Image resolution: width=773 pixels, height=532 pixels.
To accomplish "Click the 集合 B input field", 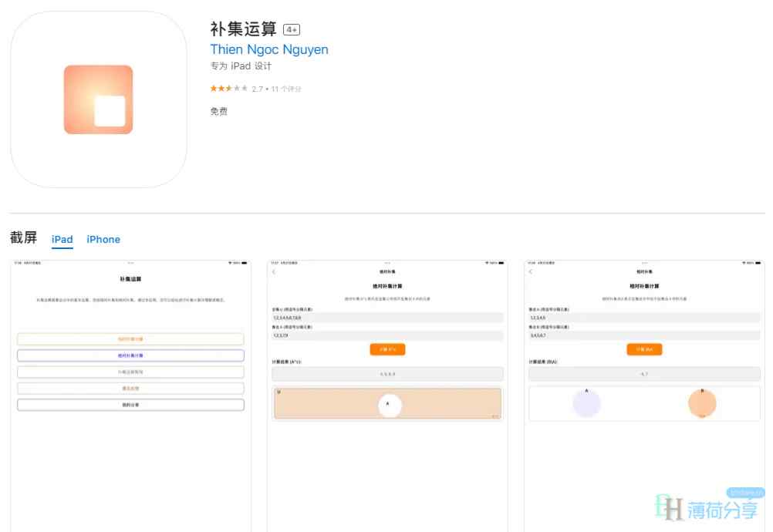I will (x=644, y=335).
